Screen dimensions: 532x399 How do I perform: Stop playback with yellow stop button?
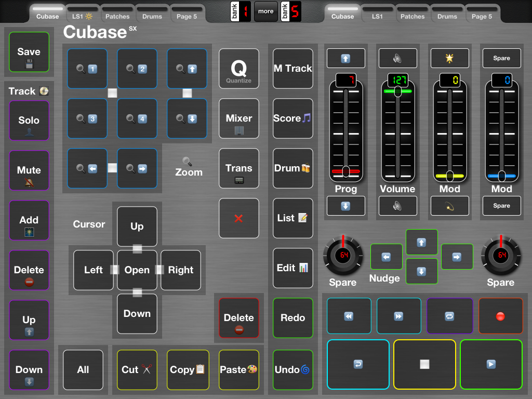(424, 364)
